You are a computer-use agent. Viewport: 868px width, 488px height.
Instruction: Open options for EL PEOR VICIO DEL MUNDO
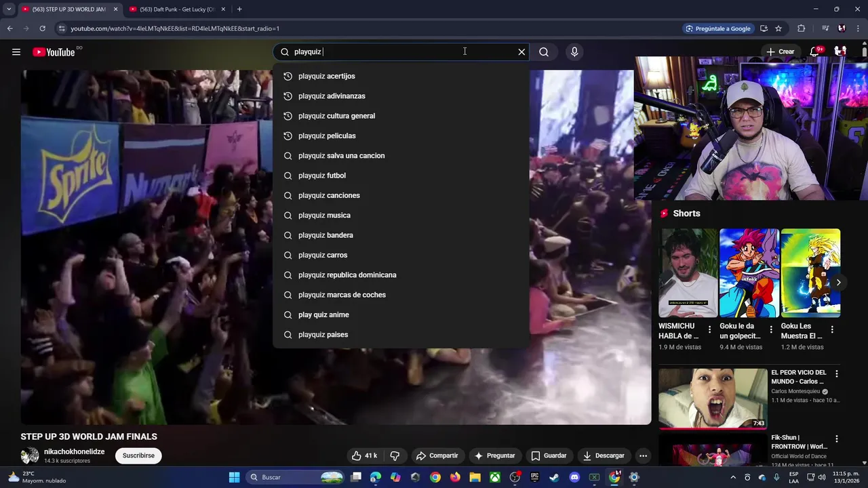click(836, 374)
